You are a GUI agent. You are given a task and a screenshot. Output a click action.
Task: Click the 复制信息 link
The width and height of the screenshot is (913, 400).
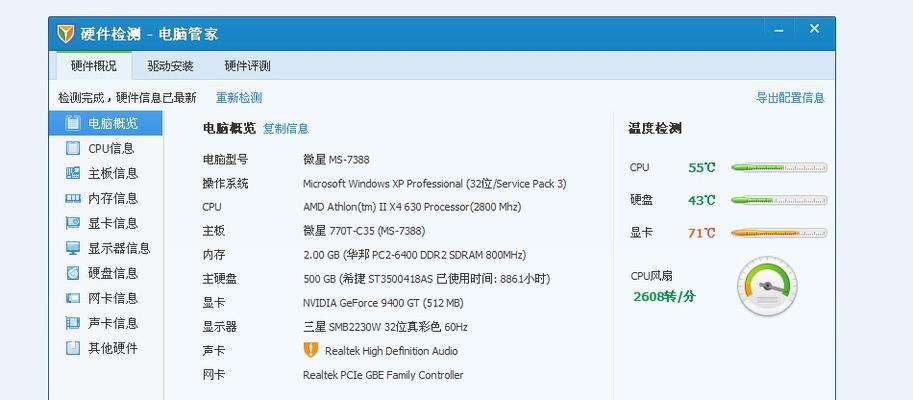tap(286, 129)
